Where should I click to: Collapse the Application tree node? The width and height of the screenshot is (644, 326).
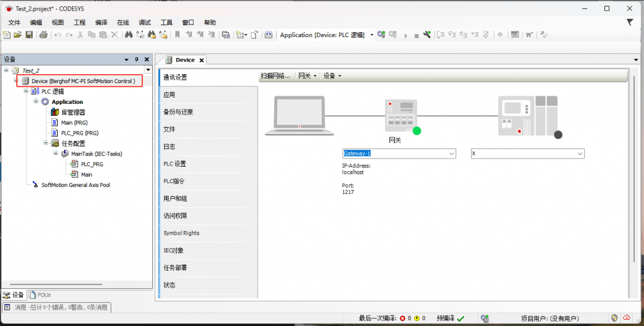[x=36, y=102]
